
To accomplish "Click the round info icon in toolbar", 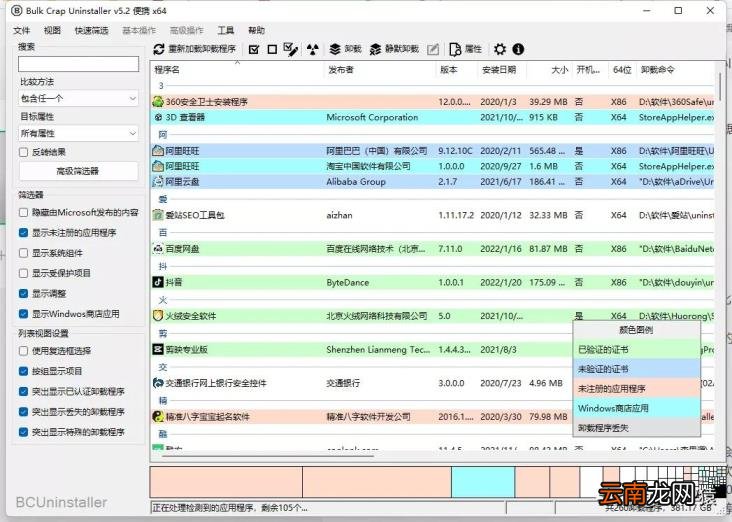I will (518, 49).
